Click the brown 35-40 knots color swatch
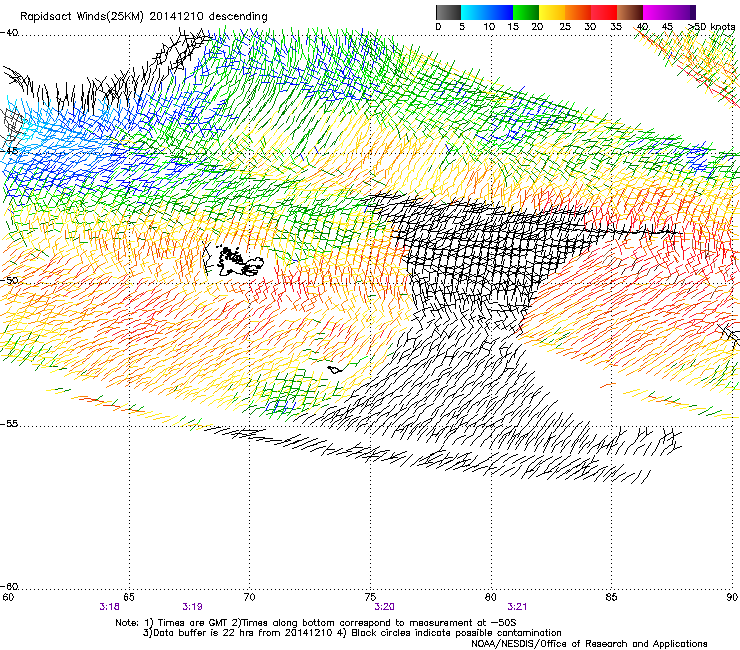 coord(630,13)
